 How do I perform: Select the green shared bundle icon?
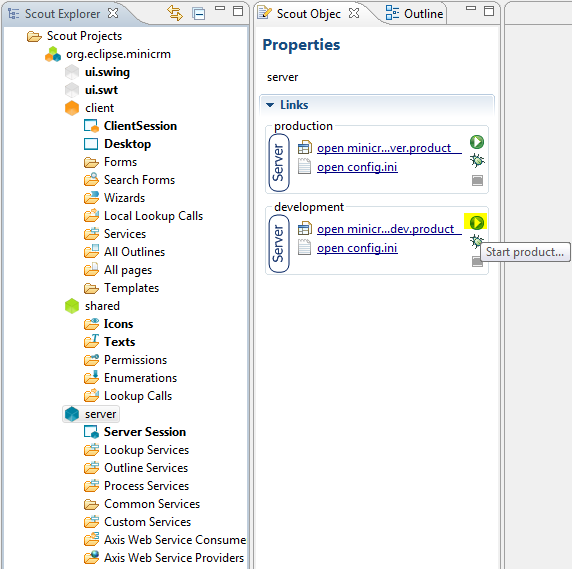coord(72,306)
